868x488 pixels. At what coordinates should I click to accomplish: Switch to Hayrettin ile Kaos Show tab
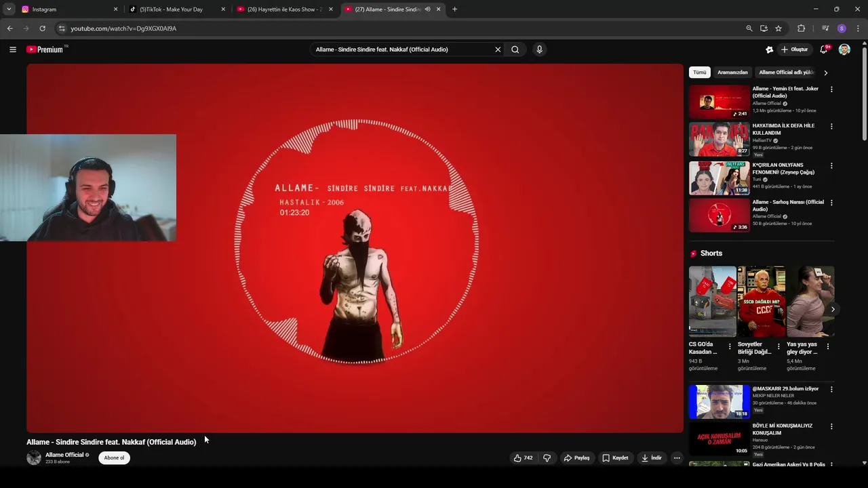(x=284, y=9)
